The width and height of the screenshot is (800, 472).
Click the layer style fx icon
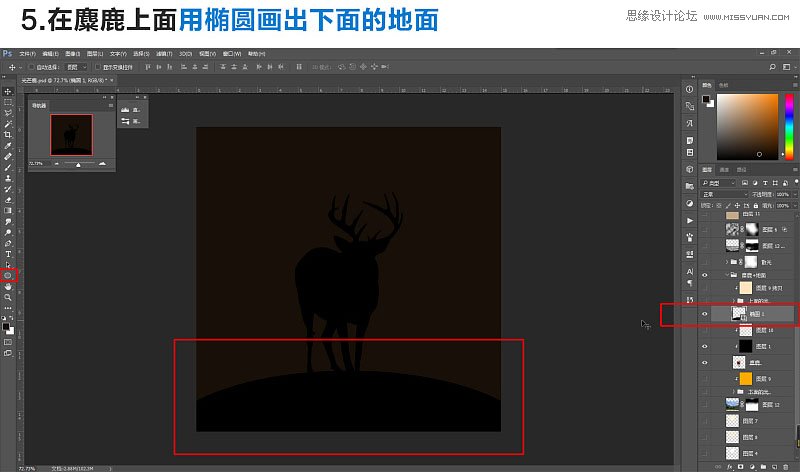coord(730,467)
